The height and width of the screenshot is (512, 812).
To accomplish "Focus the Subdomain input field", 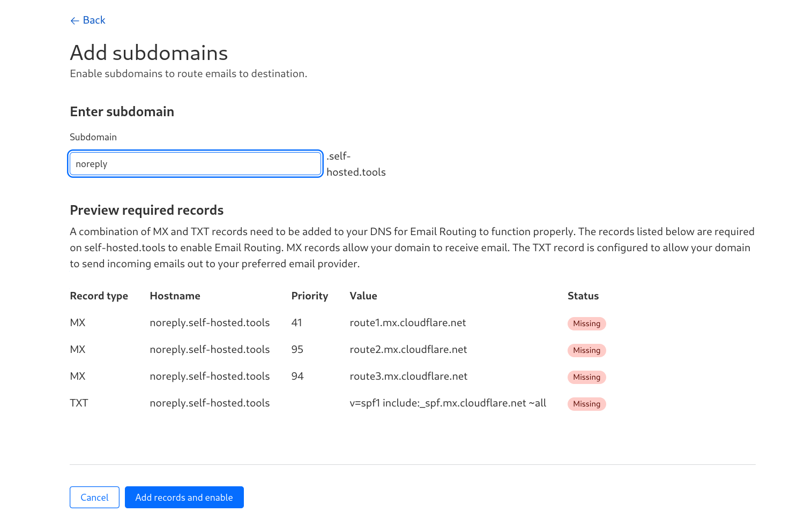I will [196, 164].
